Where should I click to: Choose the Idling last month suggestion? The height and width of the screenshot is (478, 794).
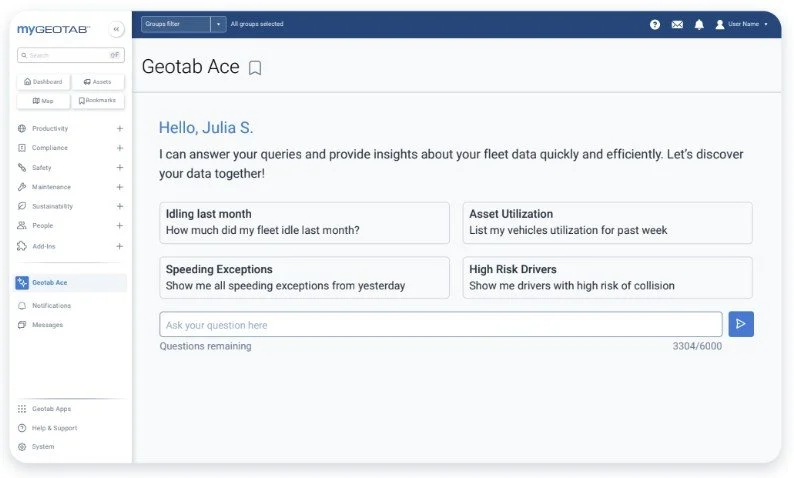coord(304,222)
